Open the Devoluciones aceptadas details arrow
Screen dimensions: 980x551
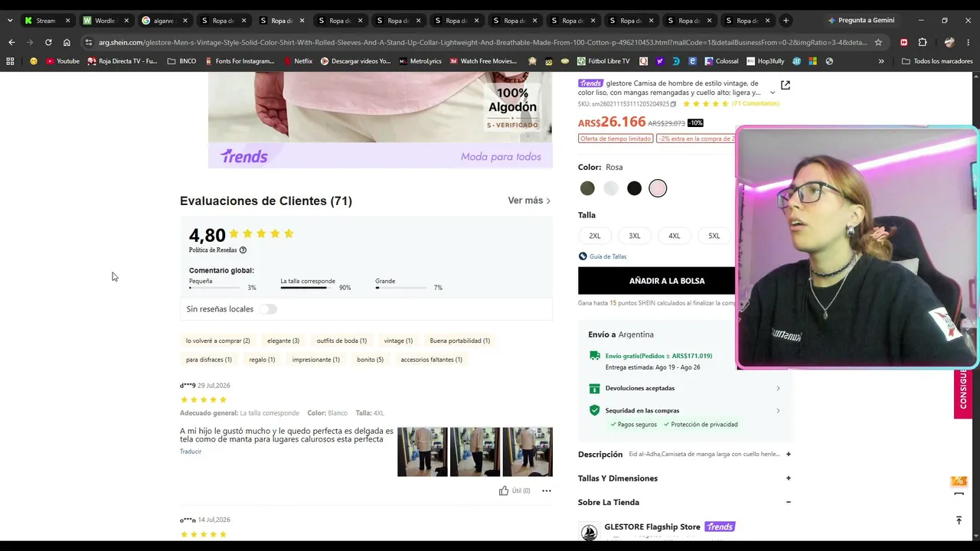[778, 388]
